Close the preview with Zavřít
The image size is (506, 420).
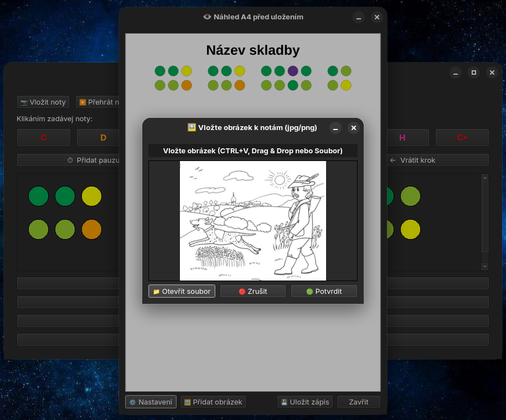coord(359,402)
